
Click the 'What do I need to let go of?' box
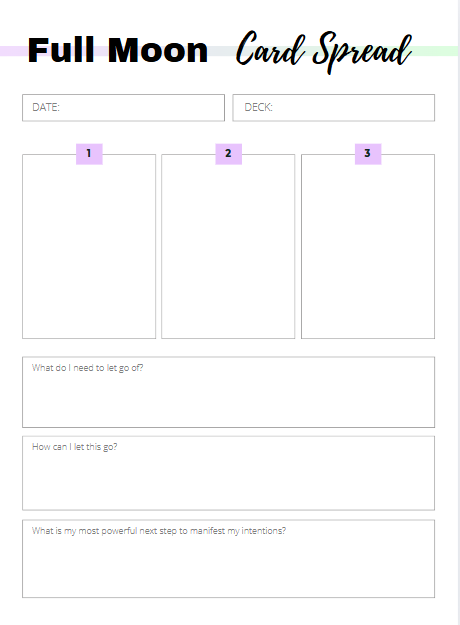pyautogui.click(x=228, y=392)
